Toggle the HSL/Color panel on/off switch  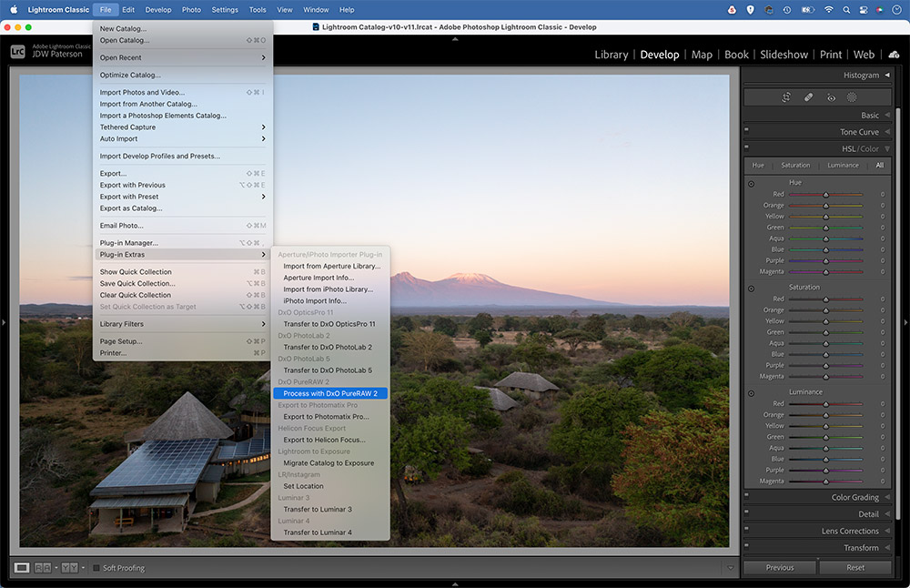click(746, 147)
